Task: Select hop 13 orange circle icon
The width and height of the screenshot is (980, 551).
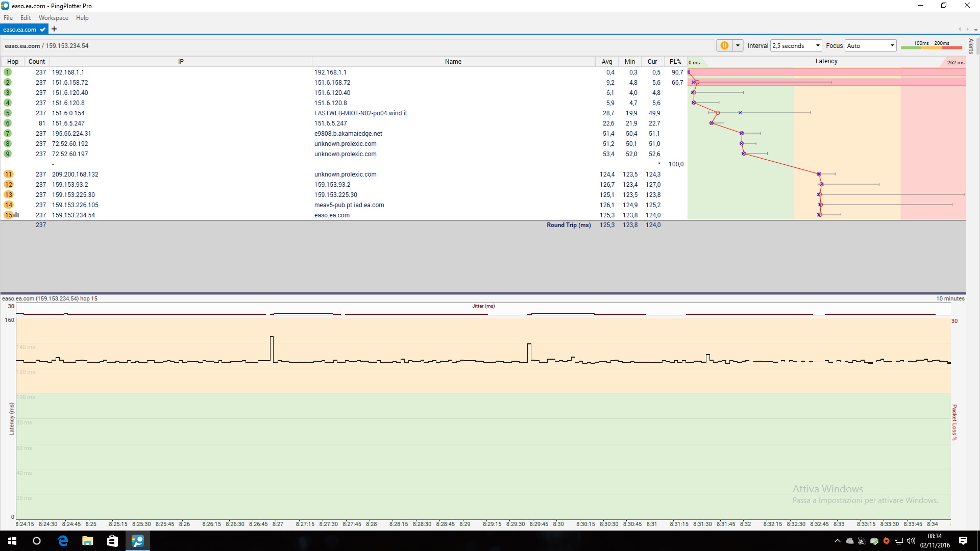Action: (x=9, y=195)
